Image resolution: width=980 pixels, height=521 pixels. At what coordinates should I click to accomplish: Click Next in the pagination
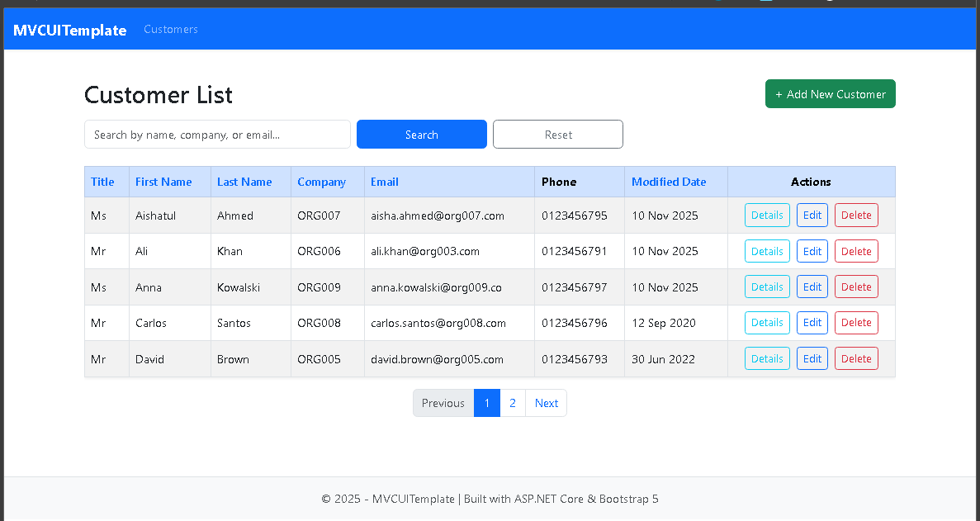(x=546, y=403)
